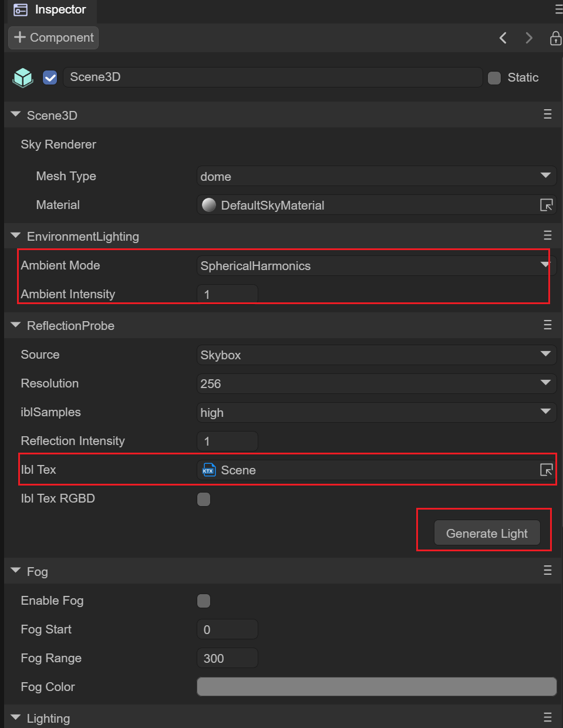Open the ReflectionProbe section menu icon
This screenshot has width=563, height=728.
[x=547, y=325]
